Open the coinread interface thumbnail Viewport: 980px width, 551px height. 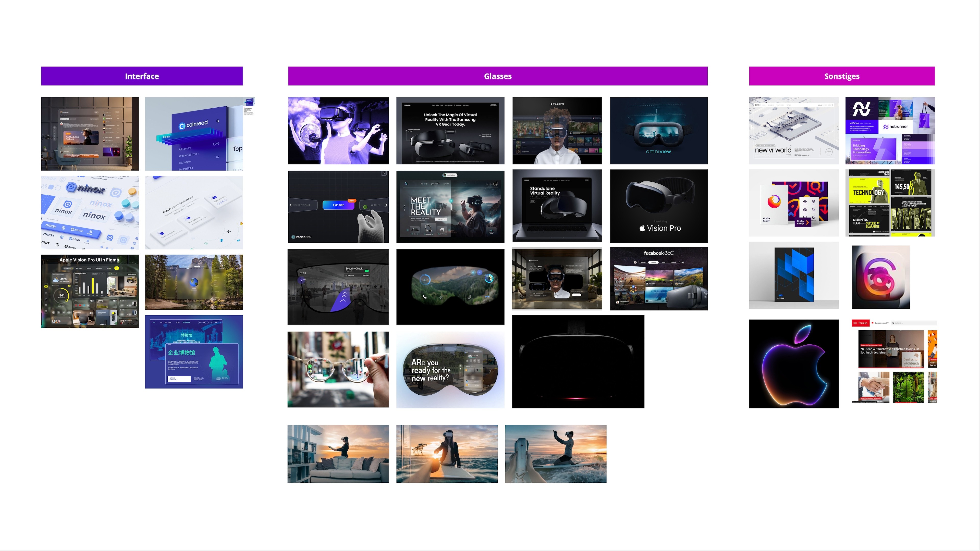(x=194, y=134)
